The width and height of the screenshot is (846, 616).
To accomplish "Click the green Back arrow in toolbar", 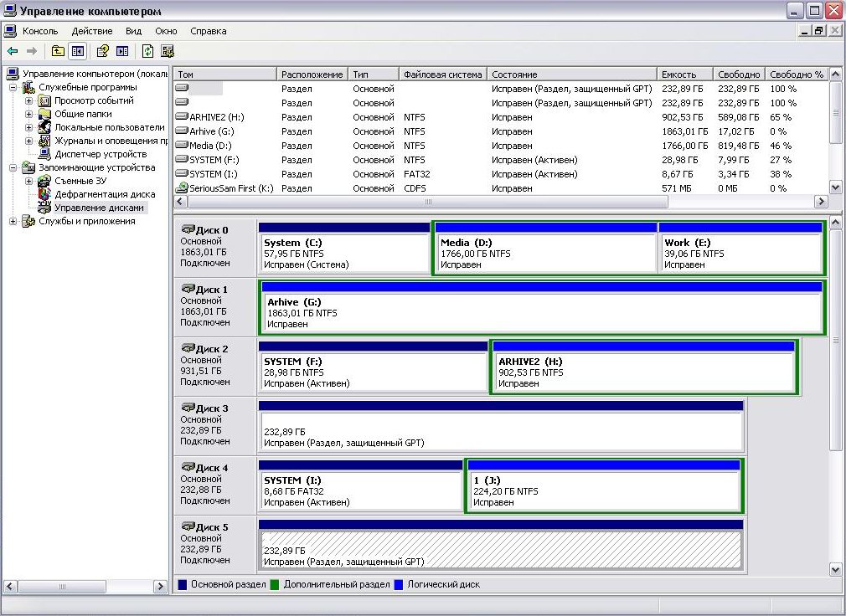I will point(13,51).
